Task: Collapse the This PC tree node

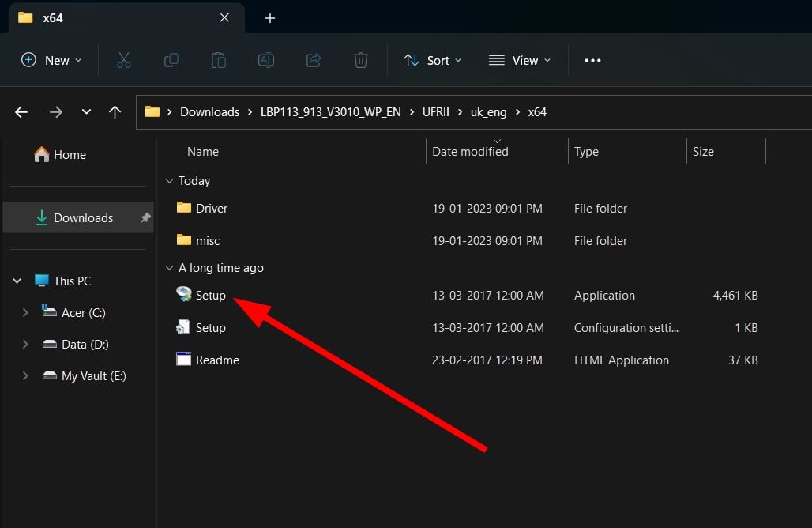Action: [17, 281]
